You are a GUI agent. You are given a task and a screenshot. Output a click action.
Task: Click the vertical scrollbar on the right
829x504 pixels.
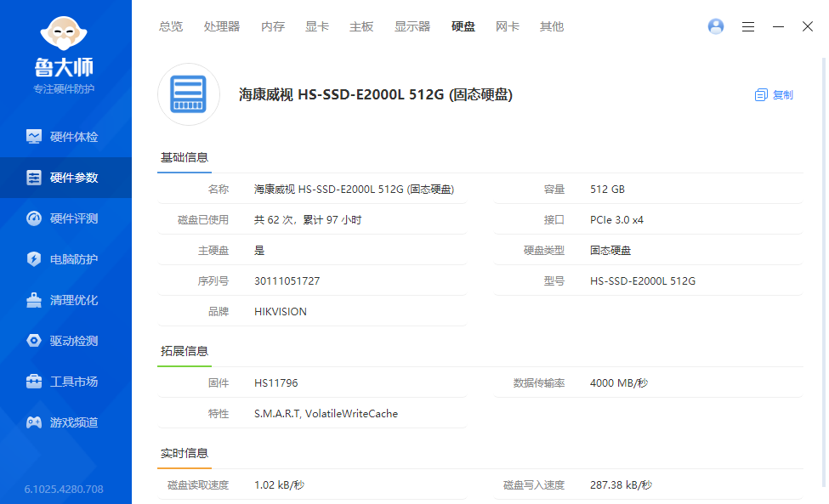click(824, 272)
